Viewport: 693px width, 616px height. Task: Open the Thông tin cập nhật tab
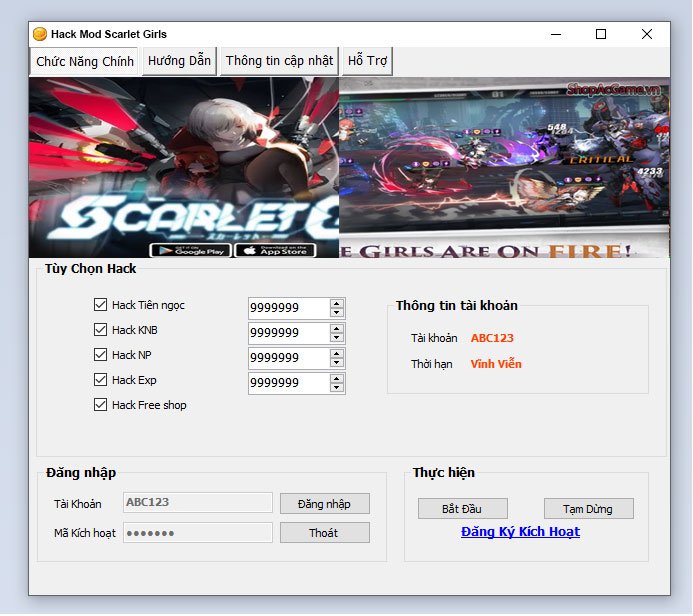[x=279, y=61]
